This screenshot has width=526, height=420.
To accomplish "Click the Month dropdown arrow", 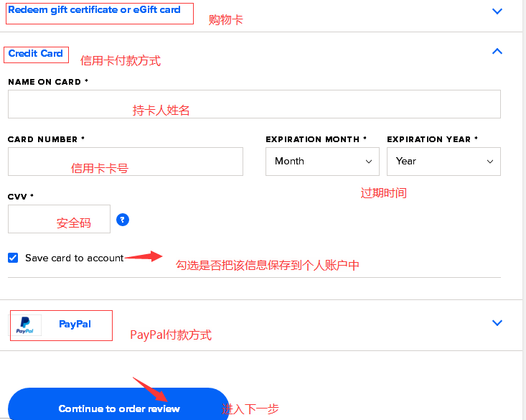I will click(x=369, y=162).
